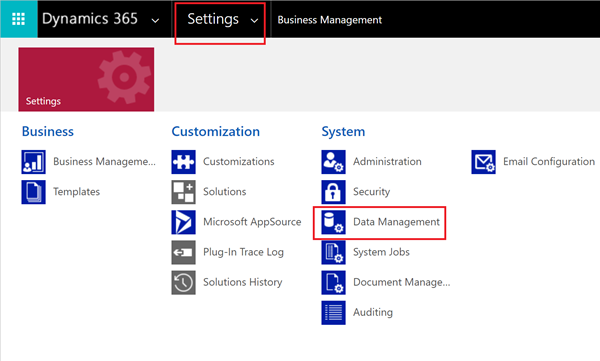The width and height of the screenshot is (600, 361).
Task: Click the Customization section heading
Action: [x=215, y=131]
